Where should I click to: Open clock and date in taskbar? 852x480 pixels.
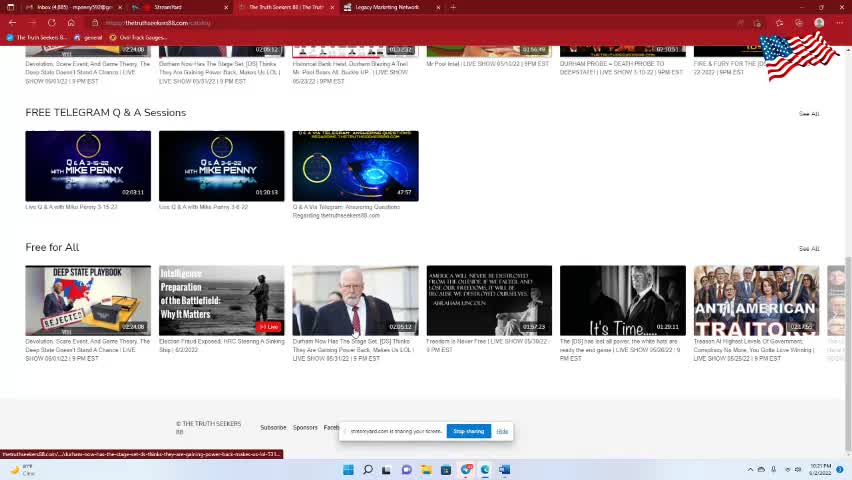820,470
